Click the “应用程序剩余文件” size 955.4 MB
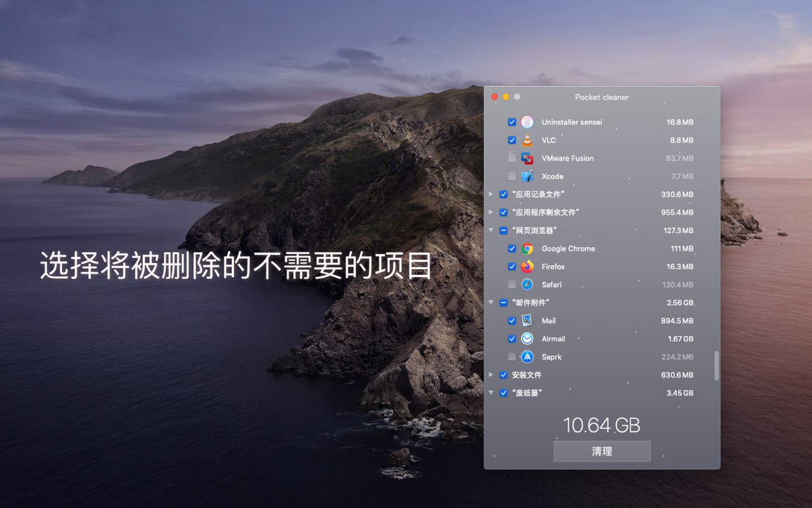Screen dimensions: 812x508 point(677,212)
